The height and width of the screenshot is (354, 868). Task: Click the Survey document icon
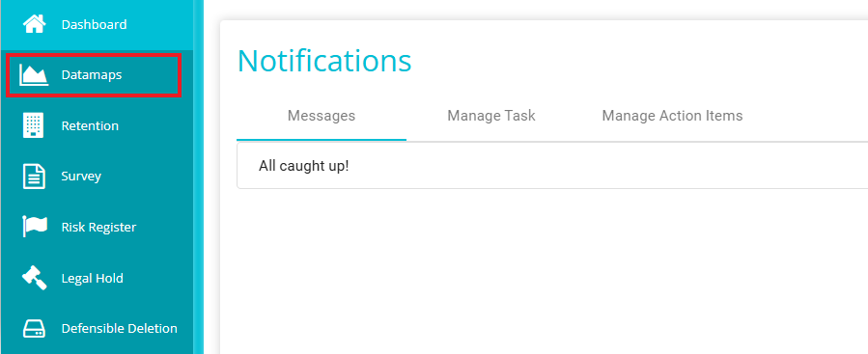(34, 177)
